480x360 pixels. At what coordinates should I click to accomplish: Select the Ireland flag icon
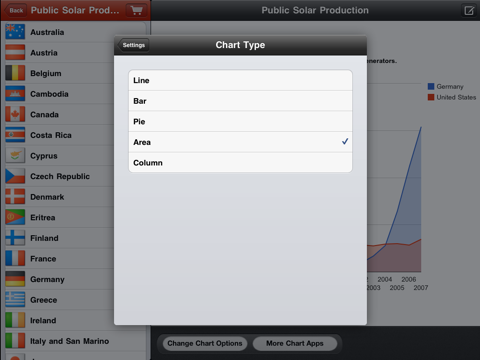point(15,321)
